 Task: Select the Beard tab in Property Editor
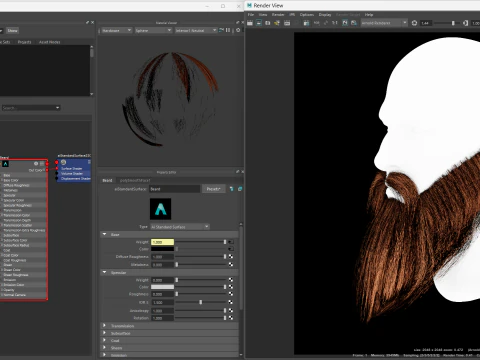[x=107, y=180]
